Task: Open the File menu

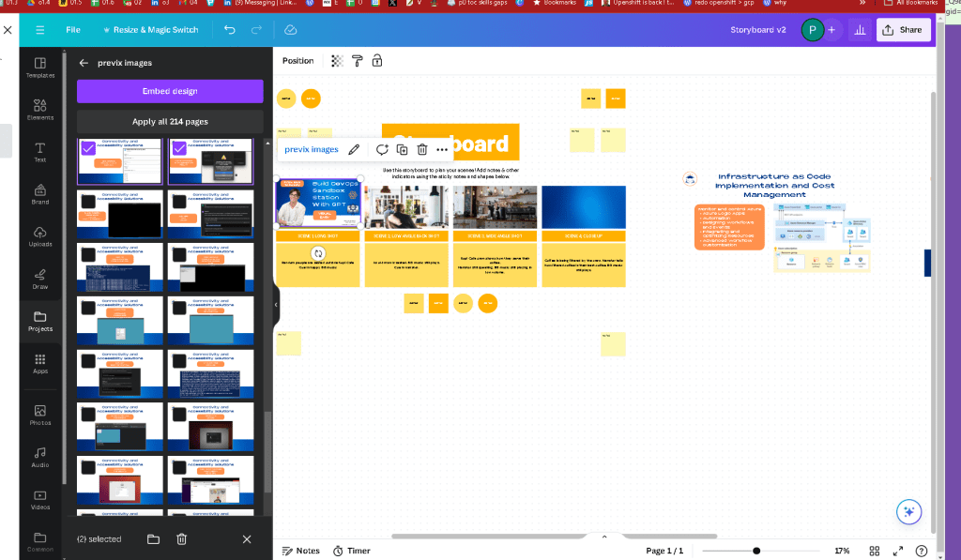Action: 73,29
